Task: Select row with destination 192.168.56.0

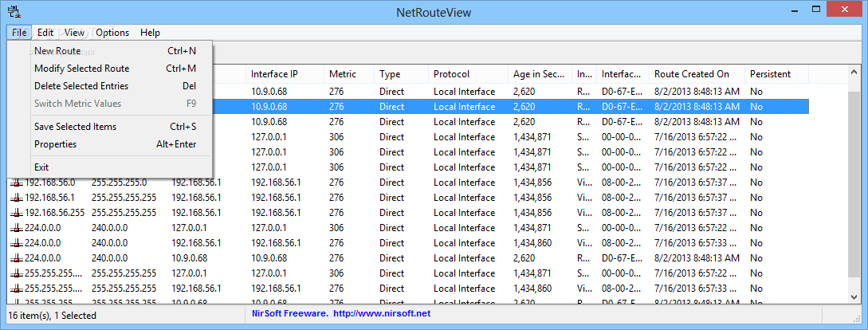Action: 410,183
